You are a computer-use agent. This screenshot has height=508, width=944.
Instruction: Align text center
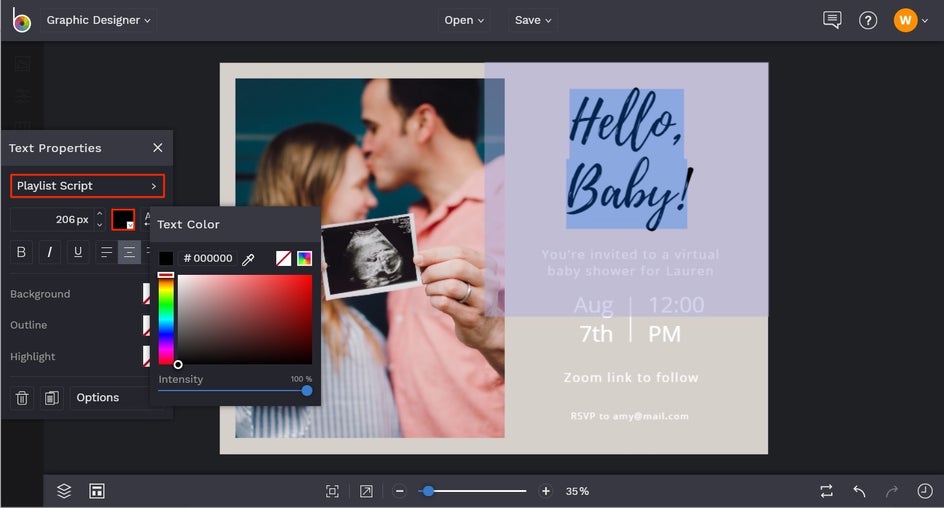click(x=129, y=252)
